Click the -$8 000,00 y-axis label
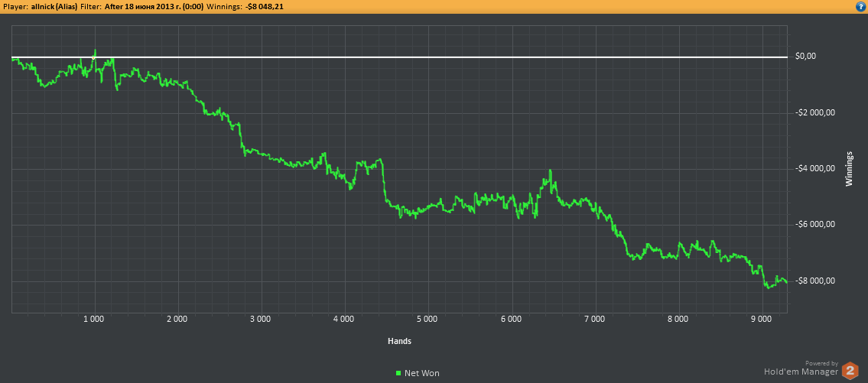Image resolution: width=868 pixels, height=383 pixels. pyautogui.click(x=814, y=281)
